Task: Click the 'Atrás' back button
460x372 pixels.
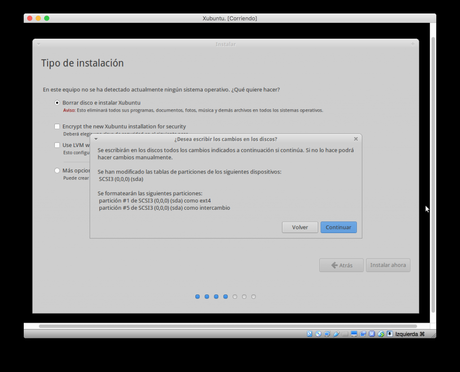Action: (x=341, y=265)
